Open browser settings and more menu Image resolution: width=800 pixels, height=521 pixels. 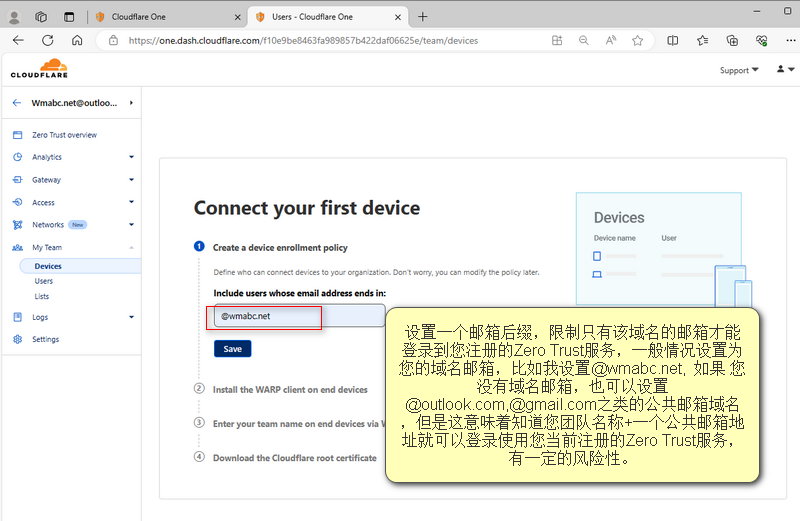(x=790, y=40)
